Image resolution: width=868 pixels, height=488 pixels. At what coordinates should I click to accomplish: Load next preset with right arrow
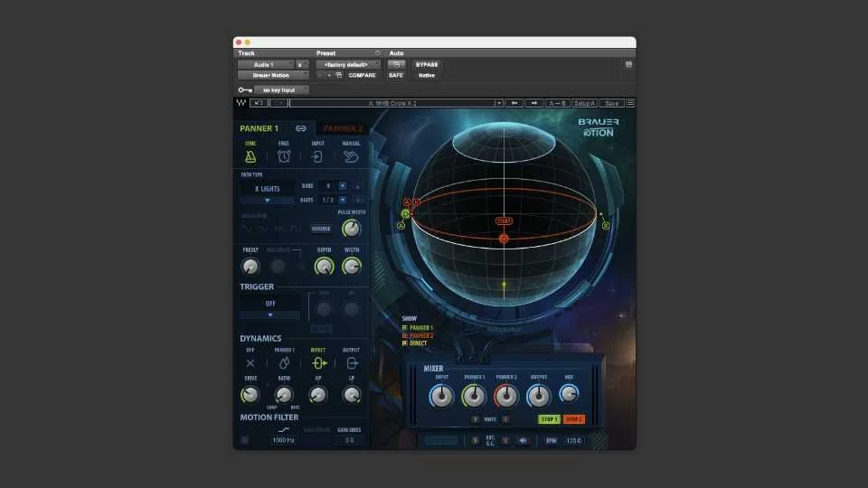click(x=533, y=103)
